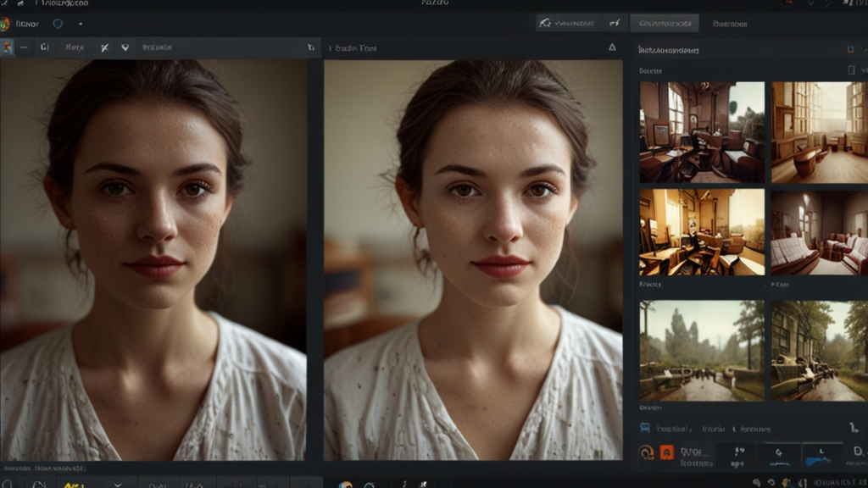Click the grey ear-shaped icon in the bottom-right tray
Image resolution: width=868 pixels, height=488 pixels.
click(756, 483)
